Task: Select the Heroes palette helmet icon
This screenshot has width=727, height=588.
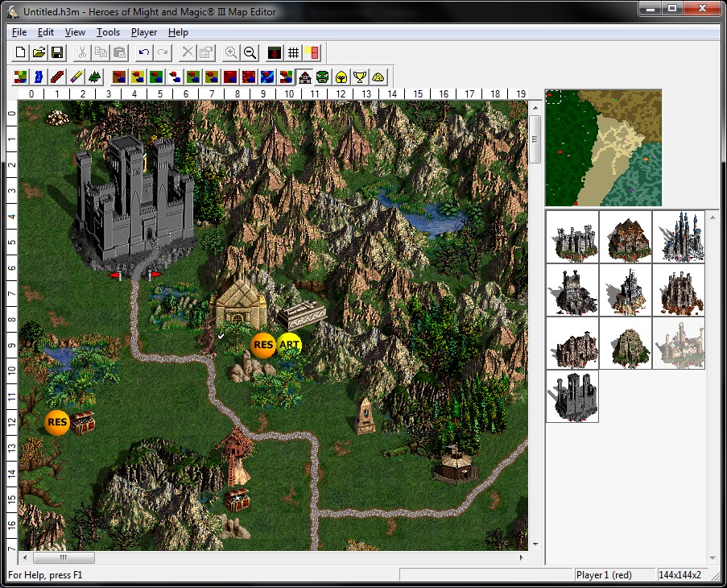Action: point(341,77)
